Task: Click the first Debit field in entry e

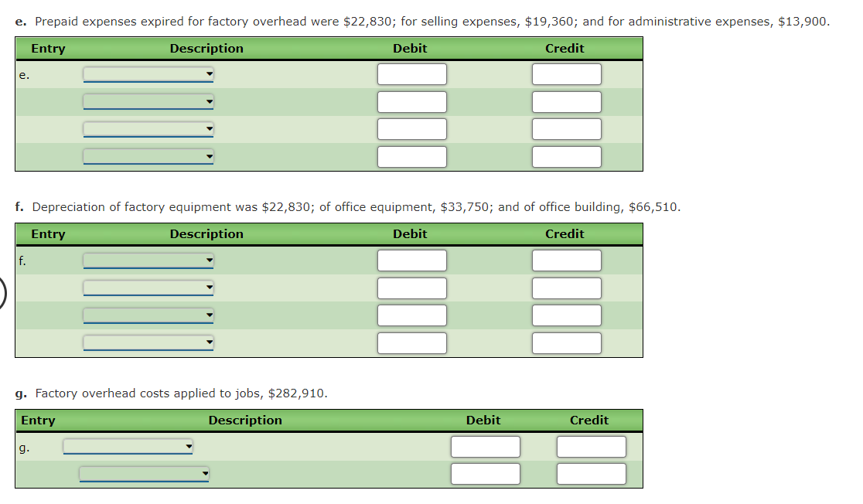Action: pos(411,73)
